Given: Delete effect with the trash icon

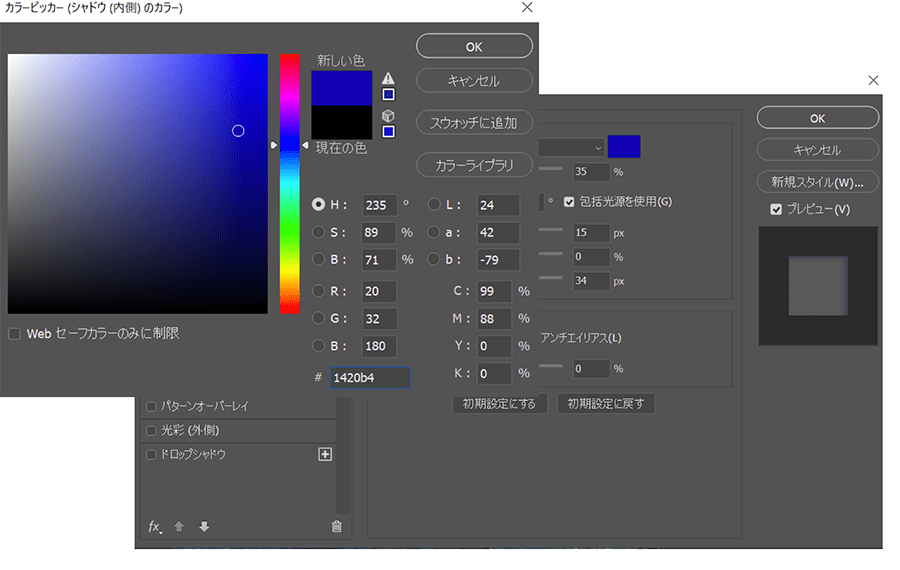Looking at the screenshot, I should tap(336, 527).
